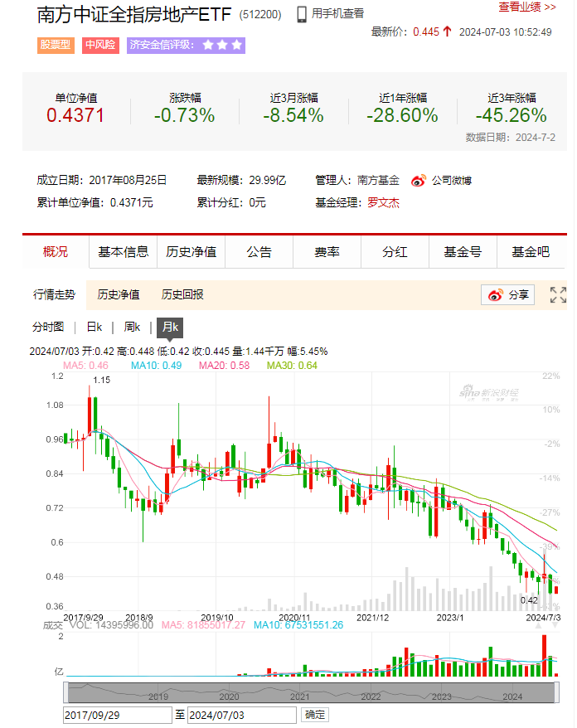Click the MA30: 0.64 legend label
The image size is (577, 728).
pyautogui.click(x=292, y=366)
